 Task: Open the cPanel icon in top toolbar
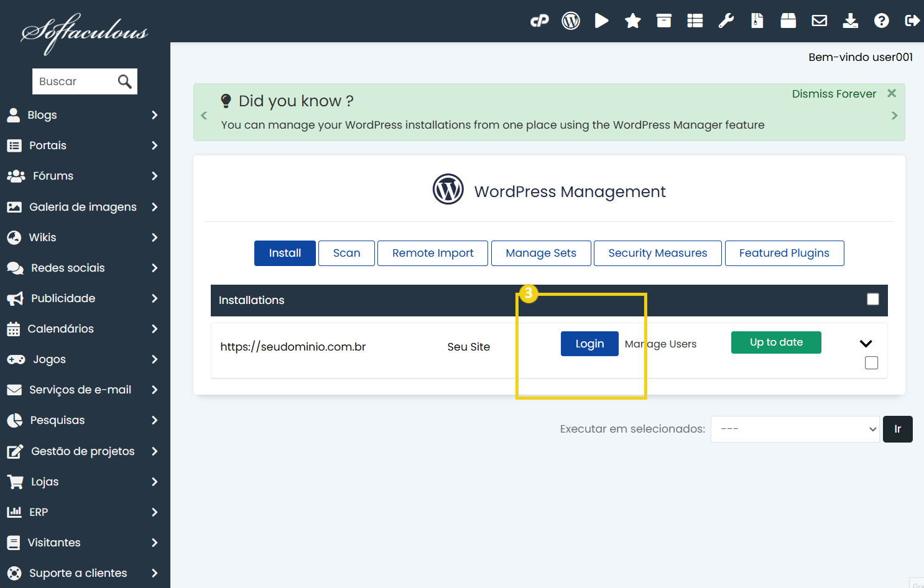(x=540, y=21)
